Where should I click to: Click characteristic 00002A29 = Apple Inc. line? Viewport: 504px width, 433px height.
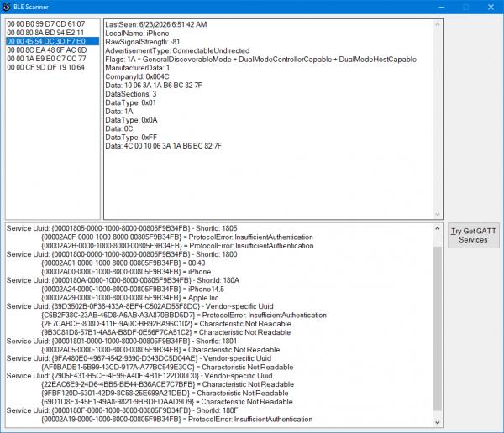point(130,298)
